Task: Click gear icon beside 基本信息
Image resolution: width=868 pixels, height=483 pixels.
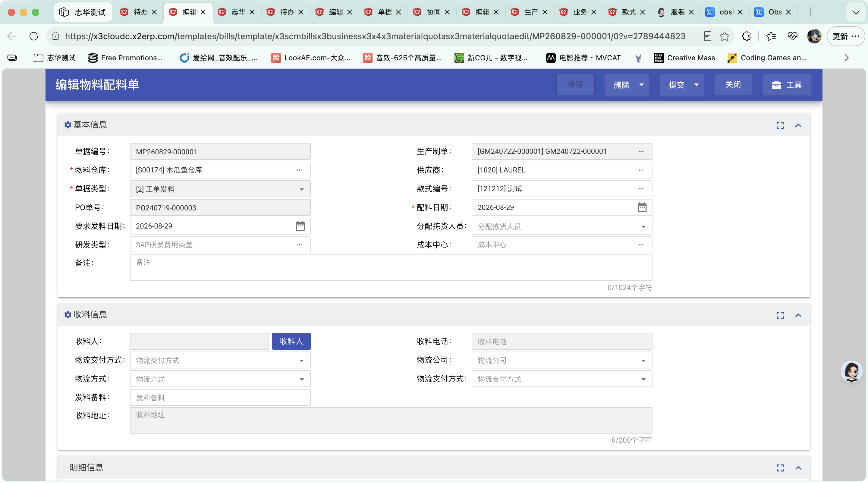Action: point(68,125)
